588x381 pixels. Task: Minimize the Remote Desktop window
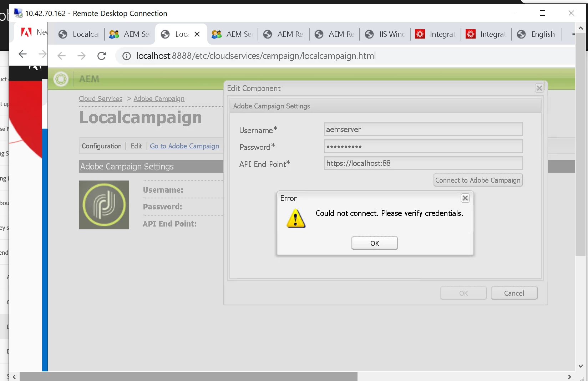[514, 13]
